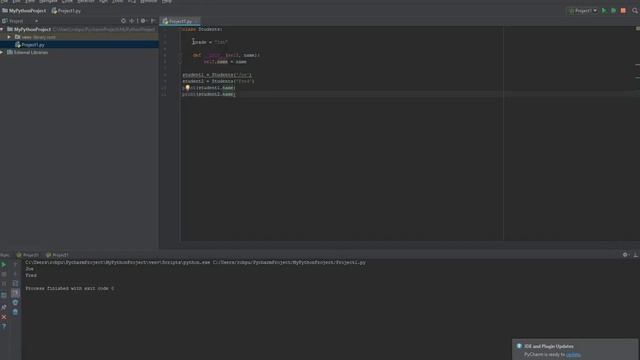This screenshot has height=360, width=640.
Task: Hide the Project tool window
Action: click(x=153, y=21)
